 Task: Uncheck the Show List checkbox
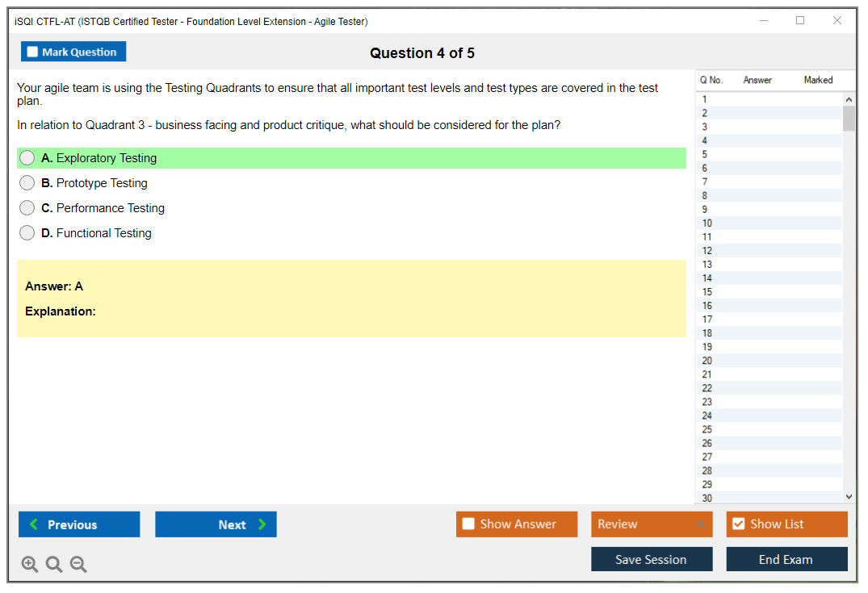click(738, 524)
